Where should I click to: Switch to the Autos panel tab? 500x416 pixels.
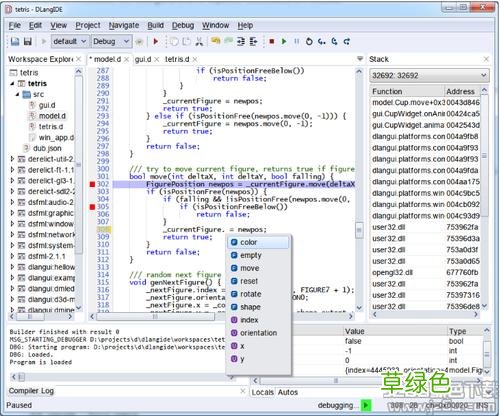(x=288, y=392)
